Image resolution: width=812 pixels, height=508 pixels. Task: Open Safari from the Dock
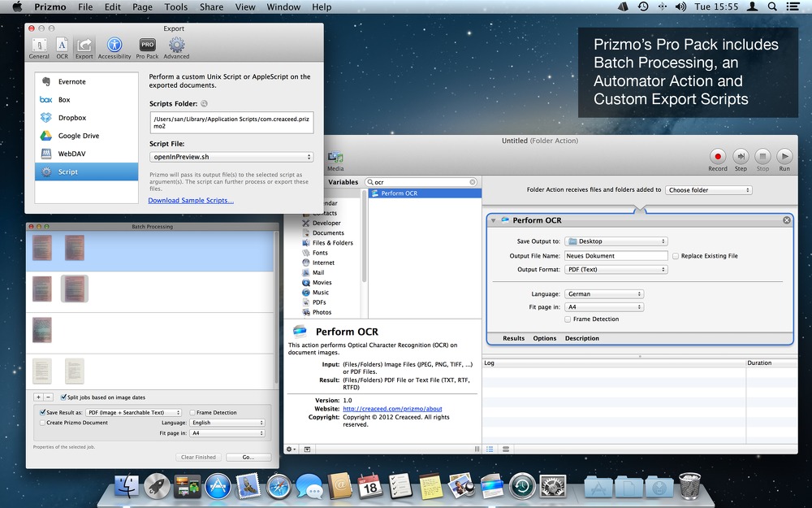point(279,487)
